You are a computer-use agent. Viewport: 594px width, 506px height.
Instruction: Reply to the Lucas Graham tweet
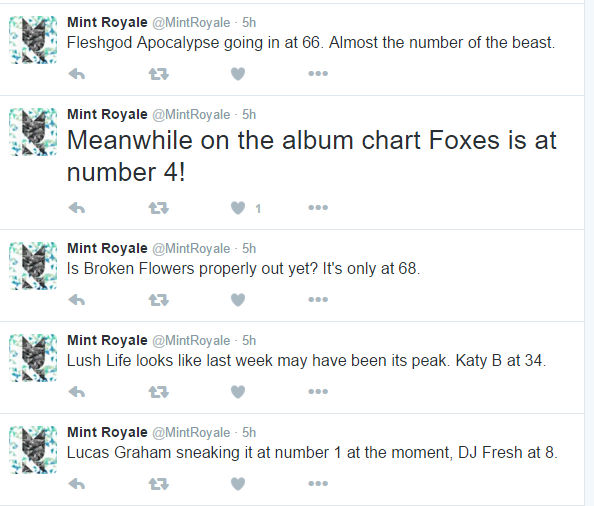coord(77,484)
